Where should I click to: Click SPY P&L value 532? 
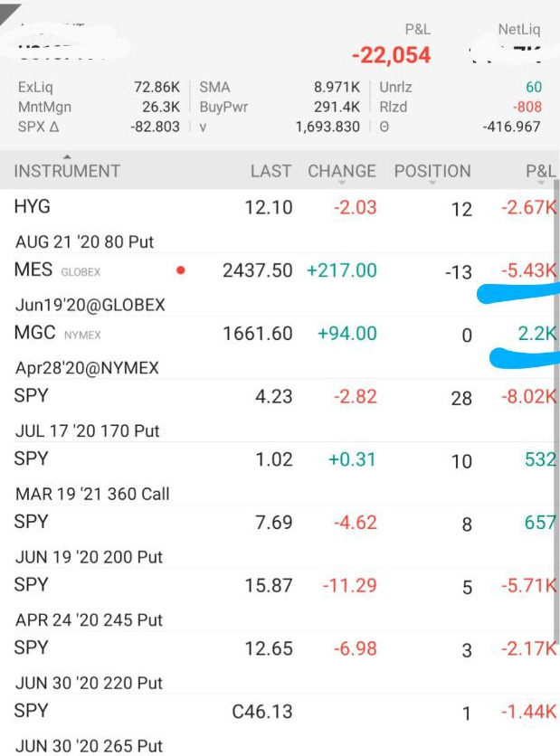540,459
